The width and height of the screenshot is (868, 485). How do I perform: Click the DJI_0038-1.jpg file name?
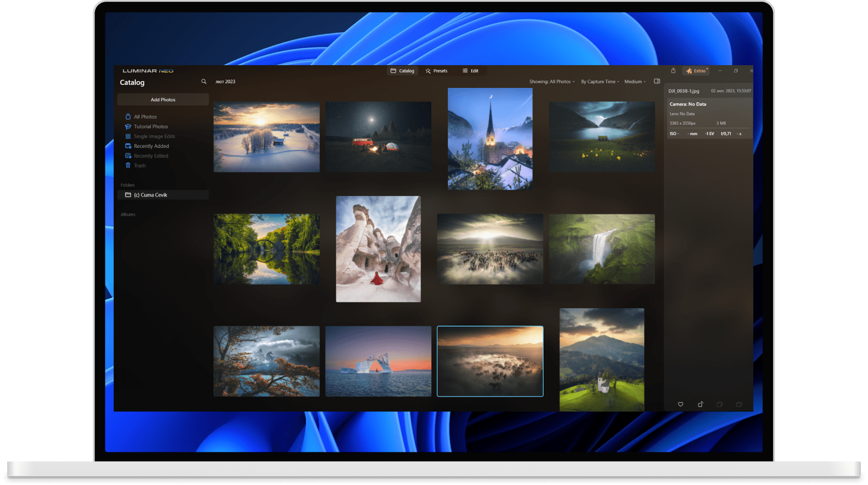point(684,91)
